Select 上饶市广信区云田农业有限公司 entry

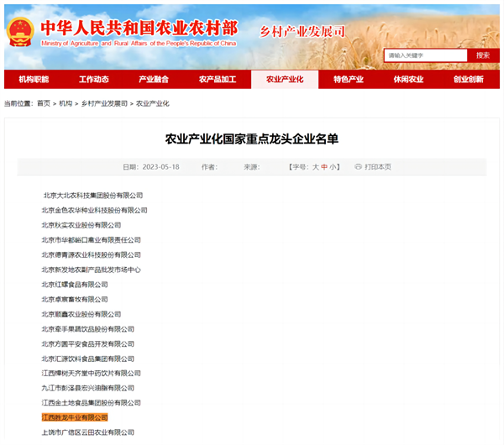pos(87,432)
